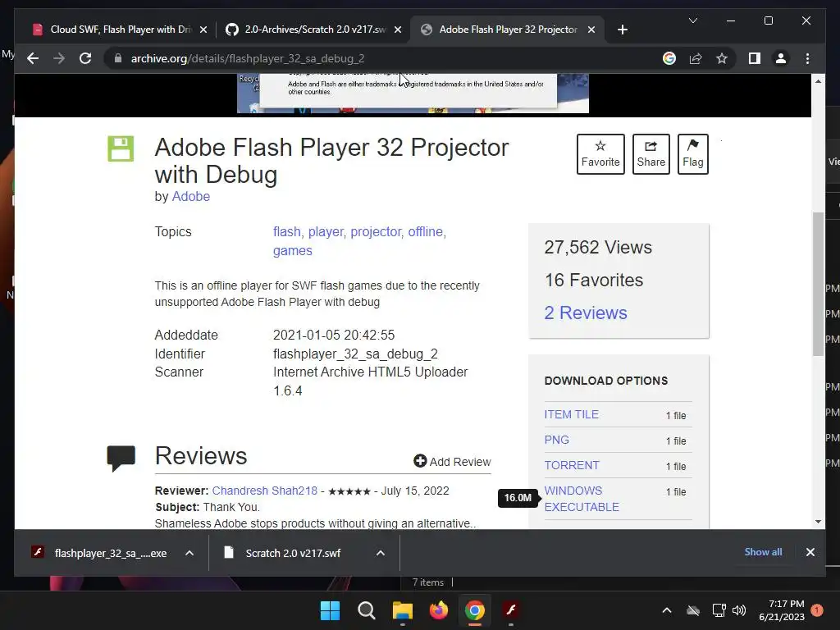Image resolution: width=840 pixels, height=630 pixels.
Task: Click Add Review
Action: 452,461
